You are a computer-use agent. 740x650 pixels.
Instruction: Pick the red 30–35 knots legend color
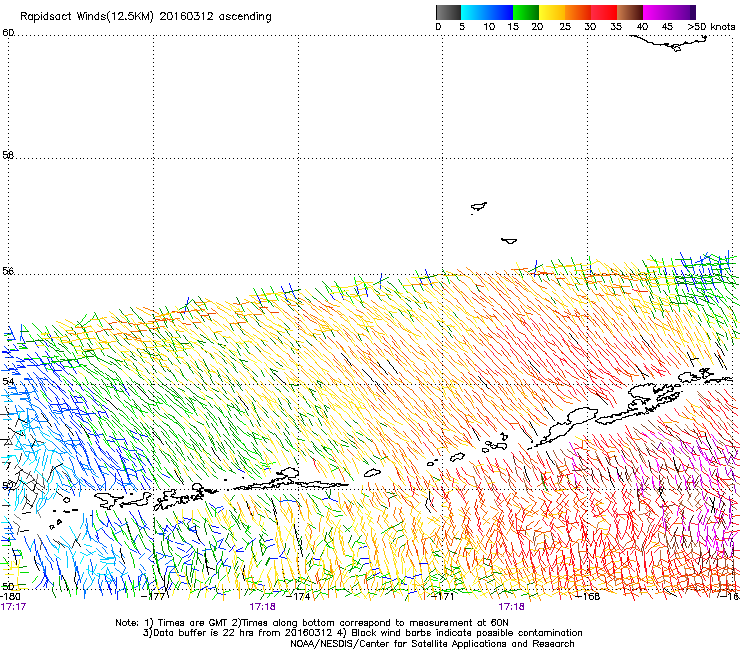click(x=604, y=12)
